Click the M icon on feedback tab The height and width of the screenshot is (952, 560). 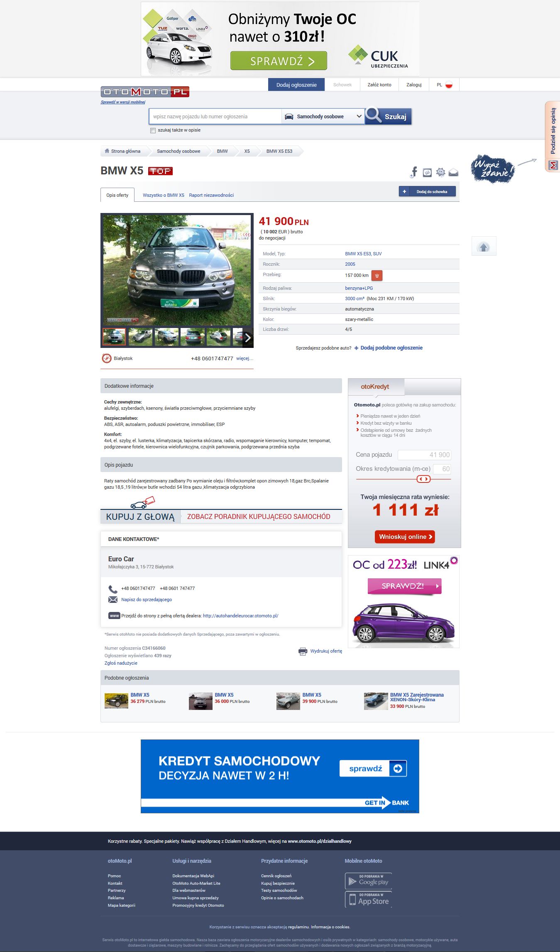click(x=553, y=165)
